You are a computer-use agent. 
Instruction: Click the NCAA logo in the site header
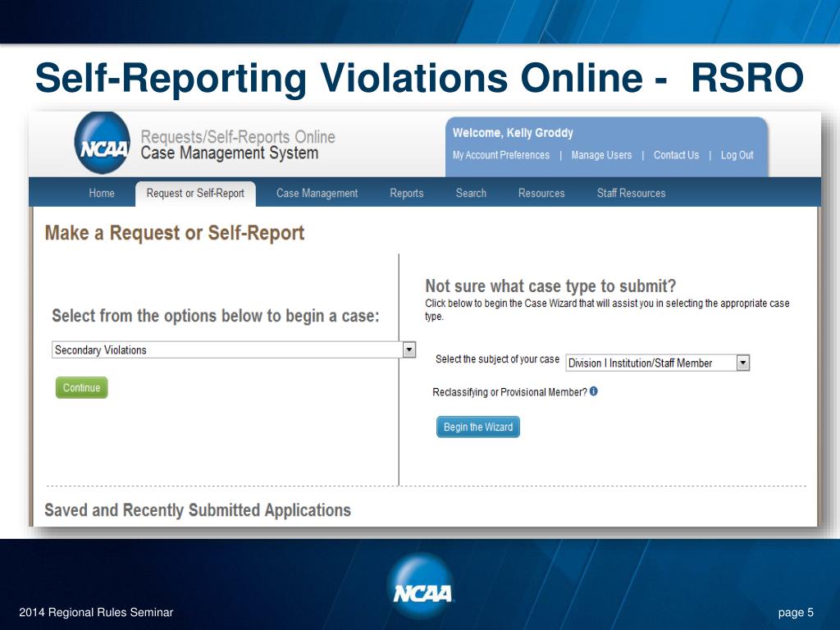(x=103, y=143)
